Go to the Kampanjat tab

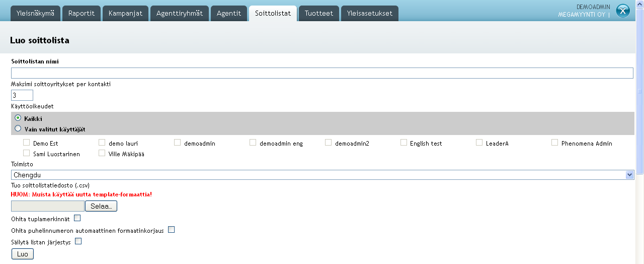125,14
